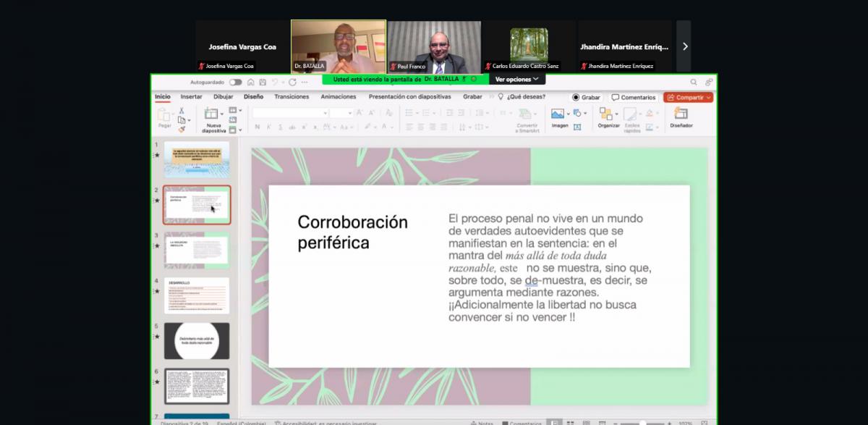Click the Comentarios button

(x=633, y=97)
